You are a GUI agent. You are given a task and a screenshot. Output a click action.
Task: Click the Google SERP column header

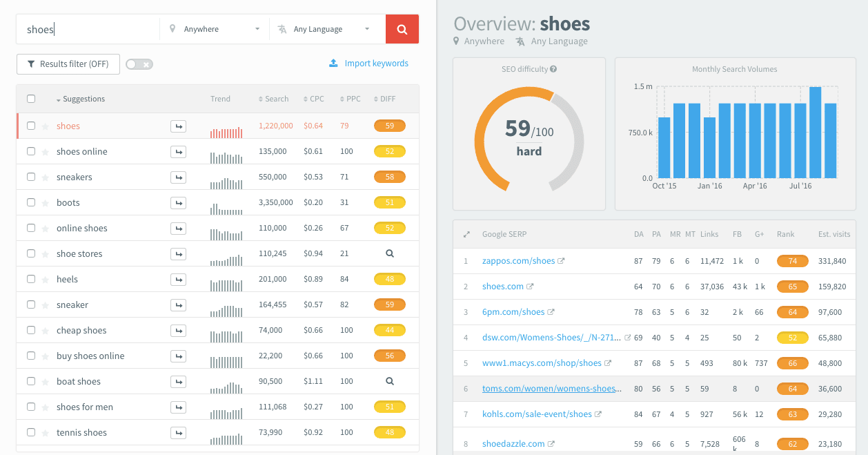(504, 235)
